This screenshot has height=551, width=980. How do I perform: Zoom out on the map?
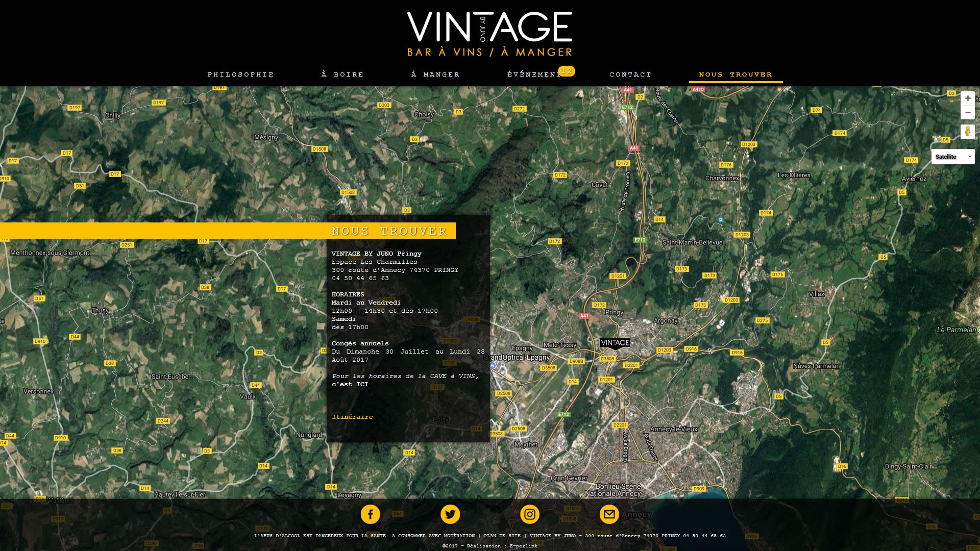pos(968,112)
